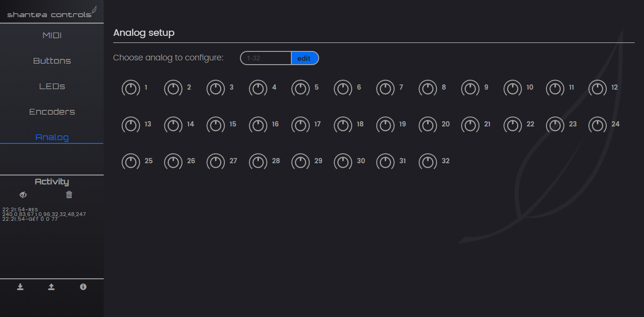This screenshot has width=644, height=317.
Task: Select analog knob icon number 1
Action: (x=131, y=88)
